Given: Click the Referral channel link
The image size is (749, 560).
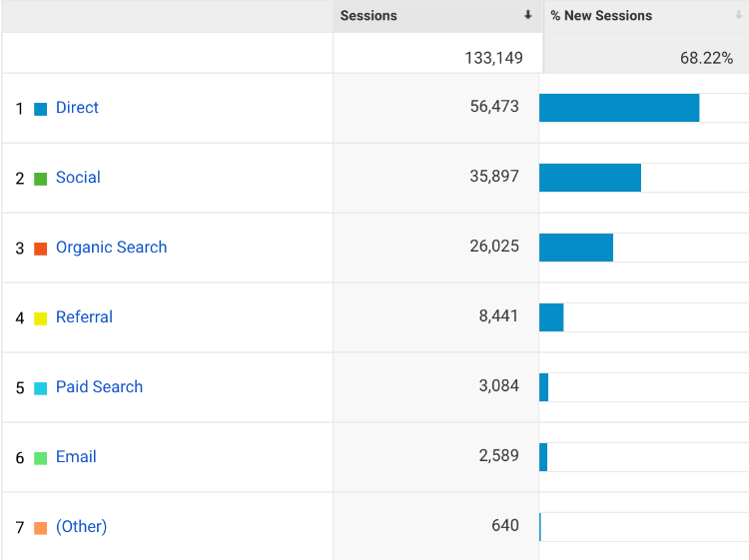Looking at the screenshot, I should pos(84,317).
